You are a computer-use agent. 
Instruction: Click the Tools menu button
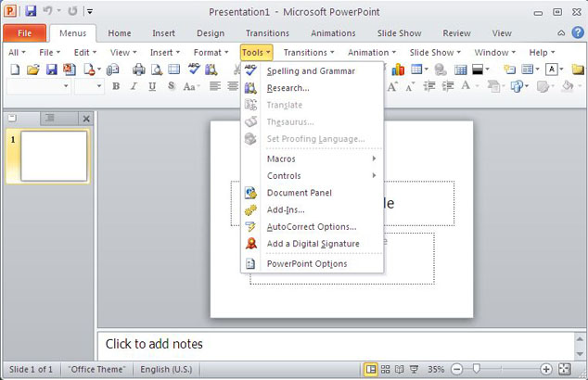pos(257,53)
